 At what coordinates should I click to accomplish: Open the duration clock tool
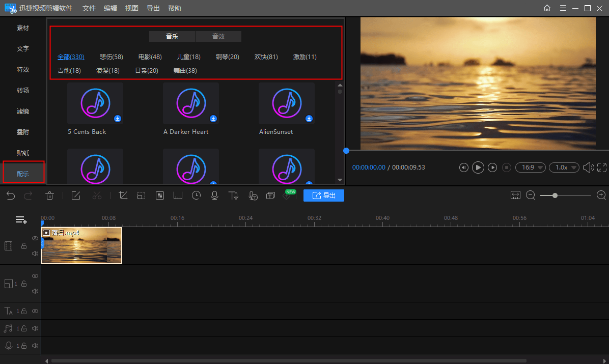click(196, 195)
